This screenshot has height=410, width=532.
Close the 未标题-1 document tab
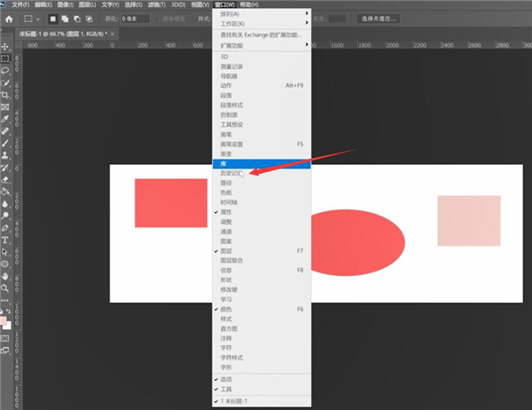point(113,34)
